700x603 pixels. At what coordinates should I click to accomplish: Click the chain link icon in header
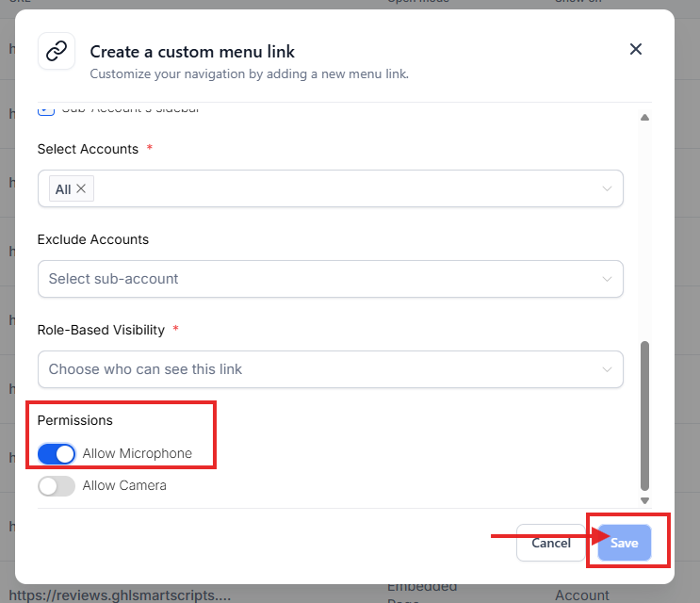pos(57,51)
